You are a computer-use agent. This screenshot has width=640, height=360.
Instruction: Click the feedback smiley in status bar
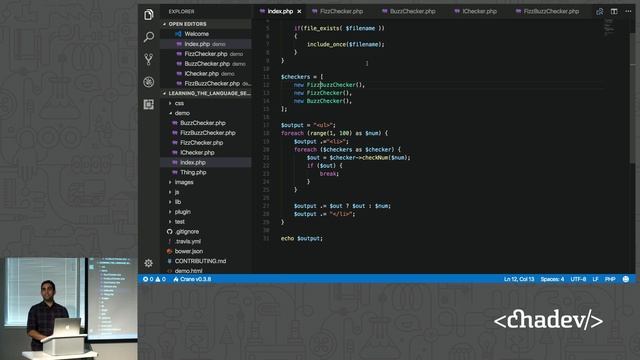pos(626,279)
